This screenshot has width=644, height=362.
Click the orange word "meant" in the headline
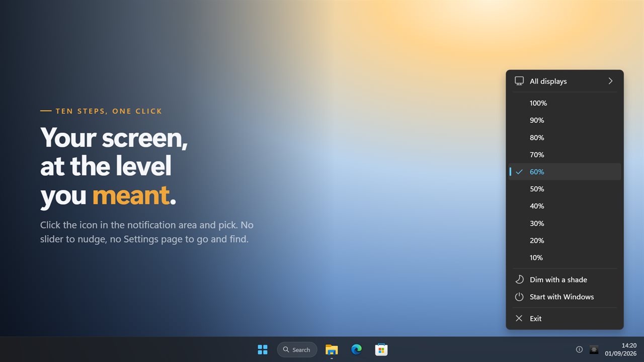[130, 196]
